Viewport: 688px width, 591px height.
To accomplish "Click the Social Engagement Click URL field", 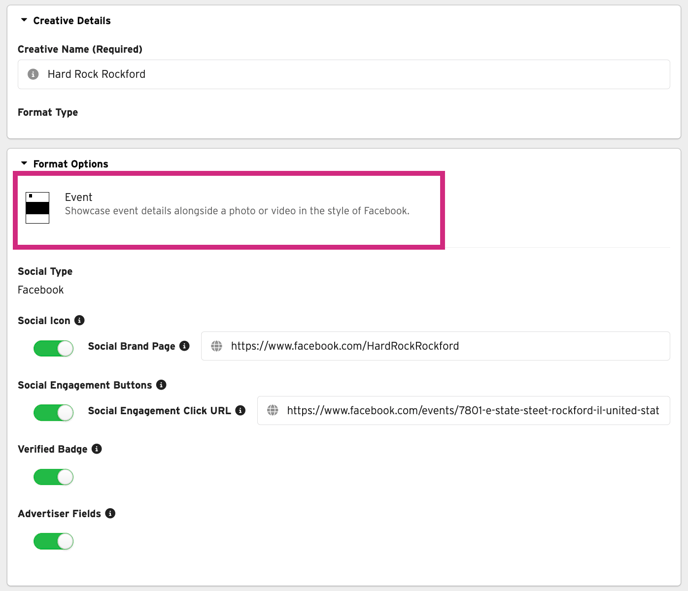I will coord(463,410).
